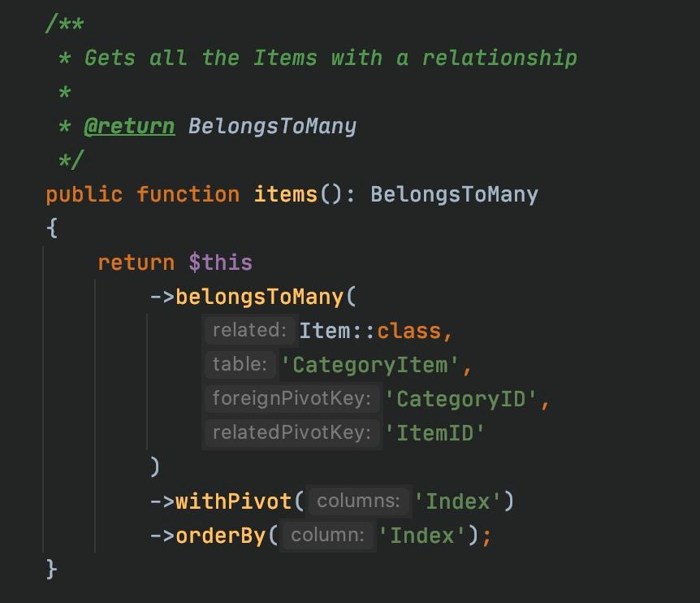Click the foreignPivotKey: parameter hint
700x603 pixels.
tap(292, 398)
